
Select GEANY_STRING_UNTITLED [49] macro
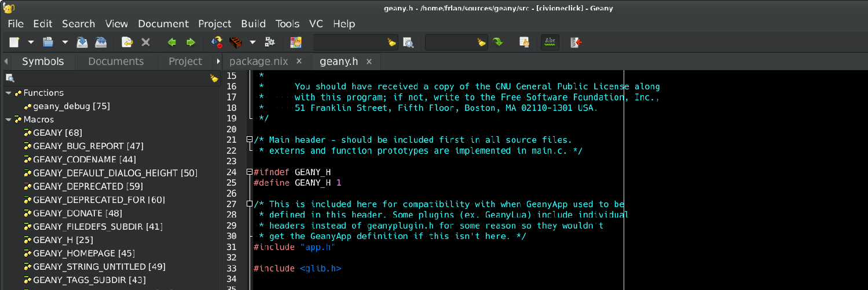tap(99, 266)
